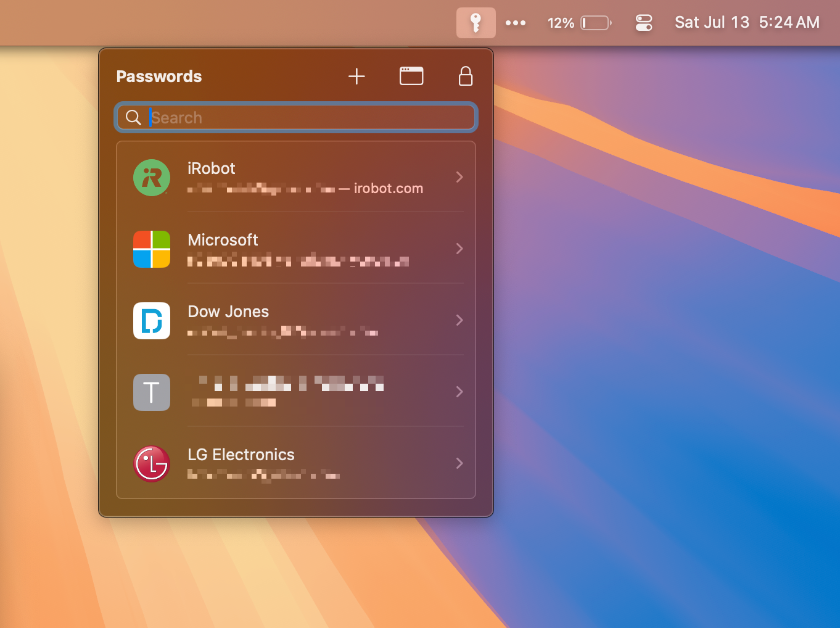Click the Dow Jones D logo
The height and width of the screenshot is (628, 840).
point(152,321)
